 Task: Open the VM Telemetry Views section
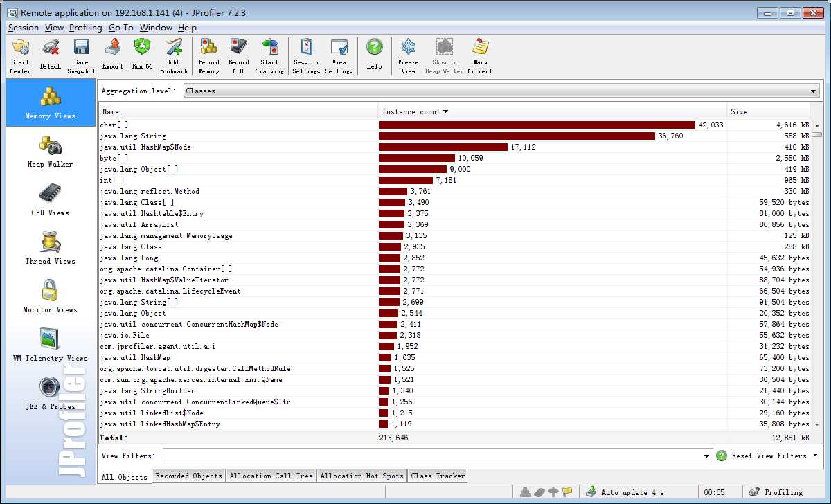pyautogui.click(x=51, y=345)
